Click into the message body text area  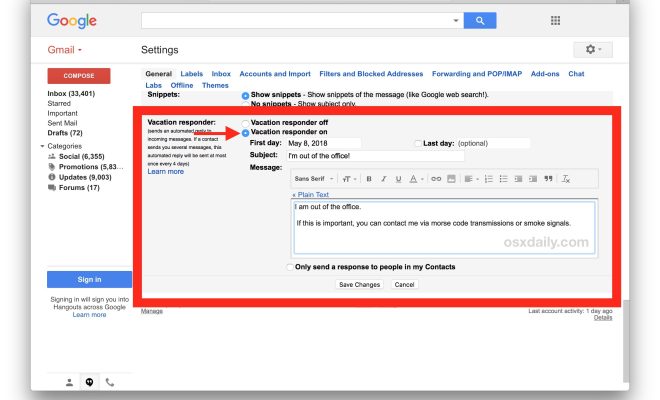(x=444, y=228)
